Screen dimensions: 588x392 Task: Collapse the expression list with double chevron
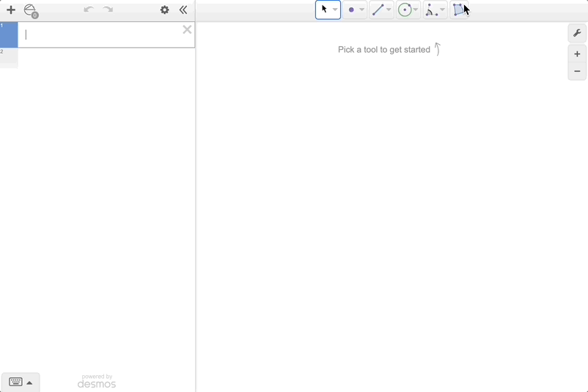pos(183,10)
